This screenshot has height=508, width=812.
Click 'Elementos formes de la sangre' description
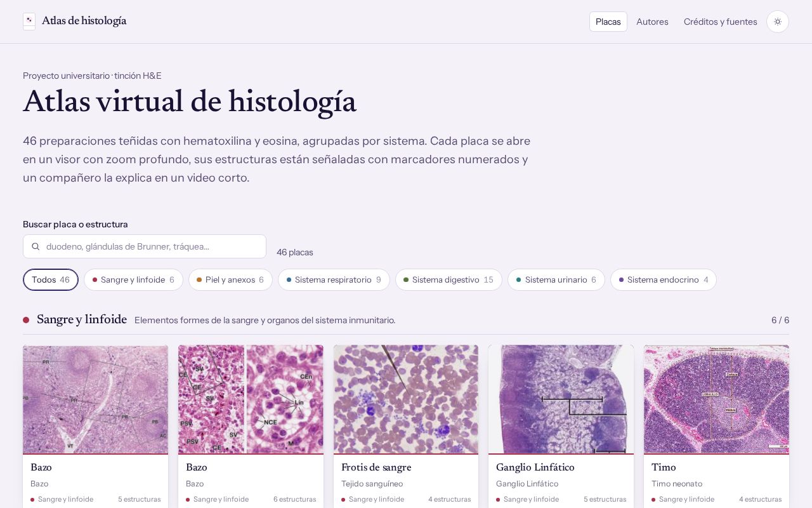tap(265, 320)
